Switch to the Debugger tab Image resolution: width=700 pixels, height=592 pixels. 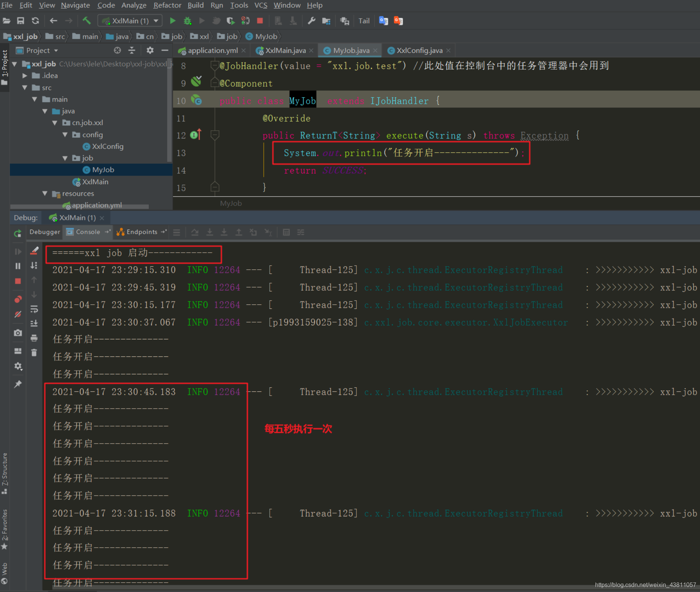click(x=45, y=232)
